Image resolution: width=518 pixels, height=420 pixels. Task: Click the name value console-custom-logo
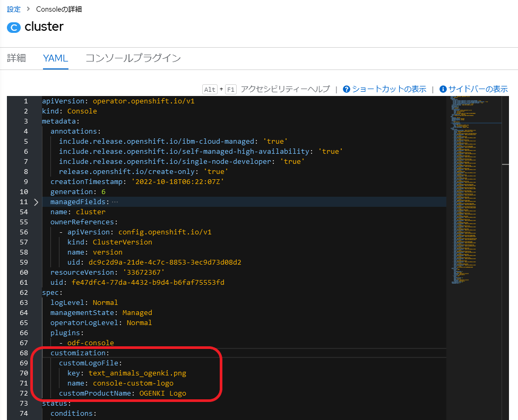point(133,383)
